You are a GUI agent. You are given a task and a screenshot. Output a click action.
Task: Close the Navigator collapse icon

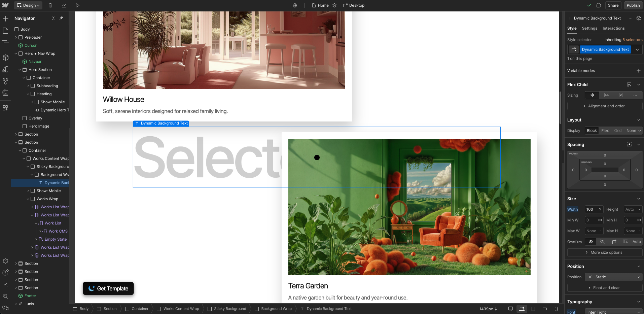coord(53,18)
